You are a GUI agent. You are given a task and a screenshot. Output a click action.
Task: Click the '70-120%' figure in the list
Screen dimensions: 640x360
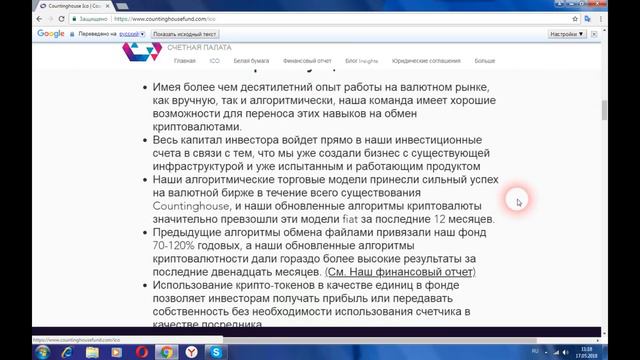coord(173,246)
